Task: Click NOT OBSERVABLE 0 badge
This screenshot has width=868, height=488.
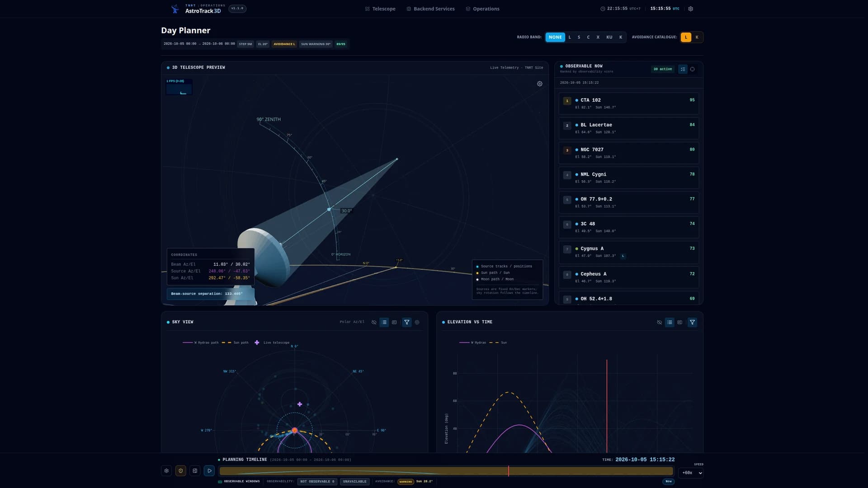Action: [317, 481]
